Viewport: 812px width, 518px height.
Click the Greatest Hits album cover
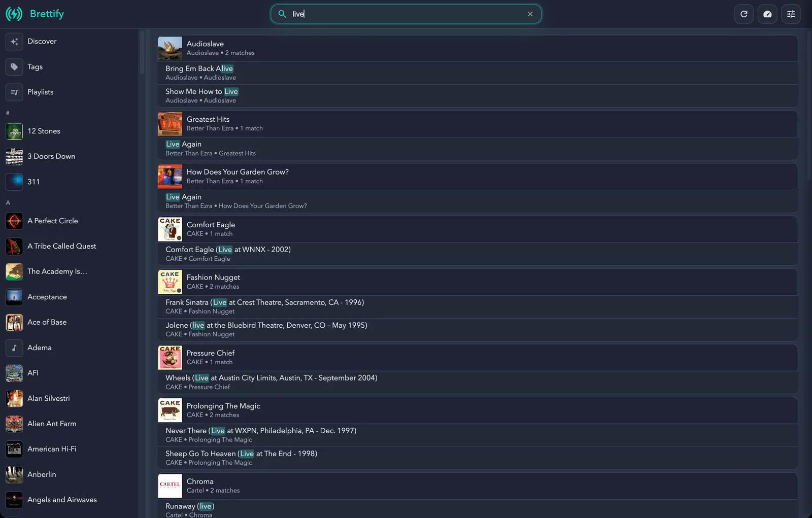click(x=170, y=124)
